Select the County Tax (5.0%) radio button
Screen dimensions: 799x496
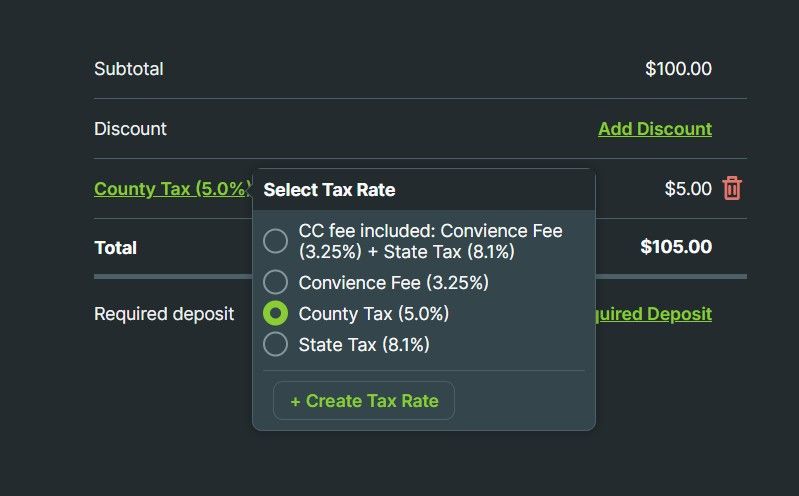click(x=275, y=314)
